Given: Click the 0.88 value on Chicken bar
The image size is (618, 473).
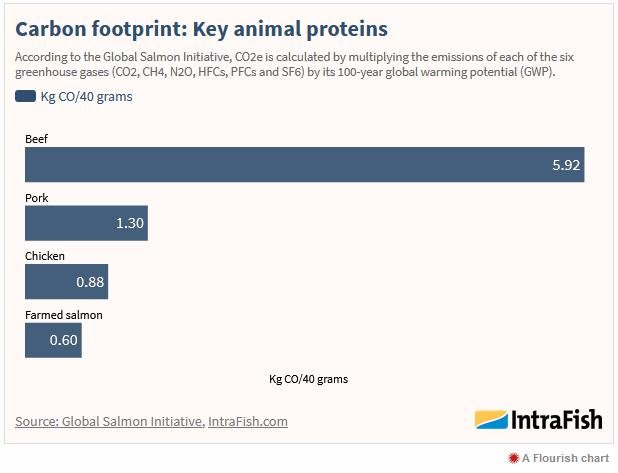Looking at the screenshot, I should click(90, 282).
